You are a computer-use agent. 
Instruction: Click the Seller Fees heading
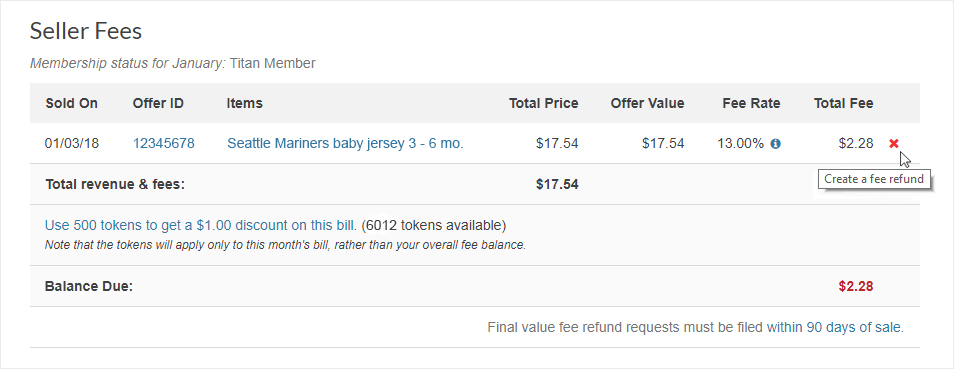click(86, 31)
